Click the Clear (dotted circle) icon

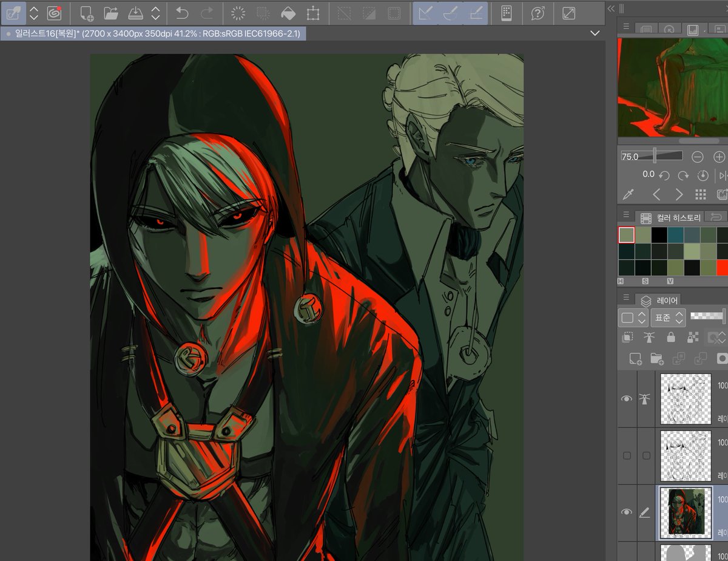pos(239,13)
